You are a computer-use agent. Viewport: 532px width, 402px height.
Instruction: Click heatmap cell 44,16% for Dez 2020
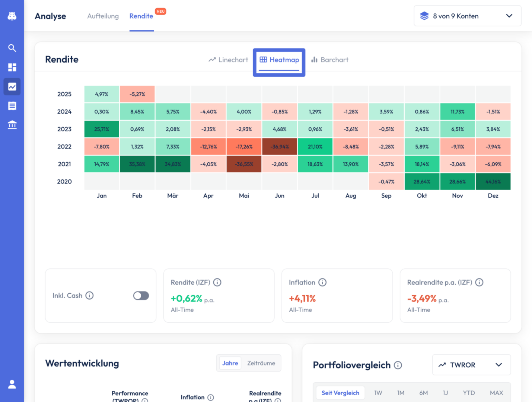tap(493, 182)
